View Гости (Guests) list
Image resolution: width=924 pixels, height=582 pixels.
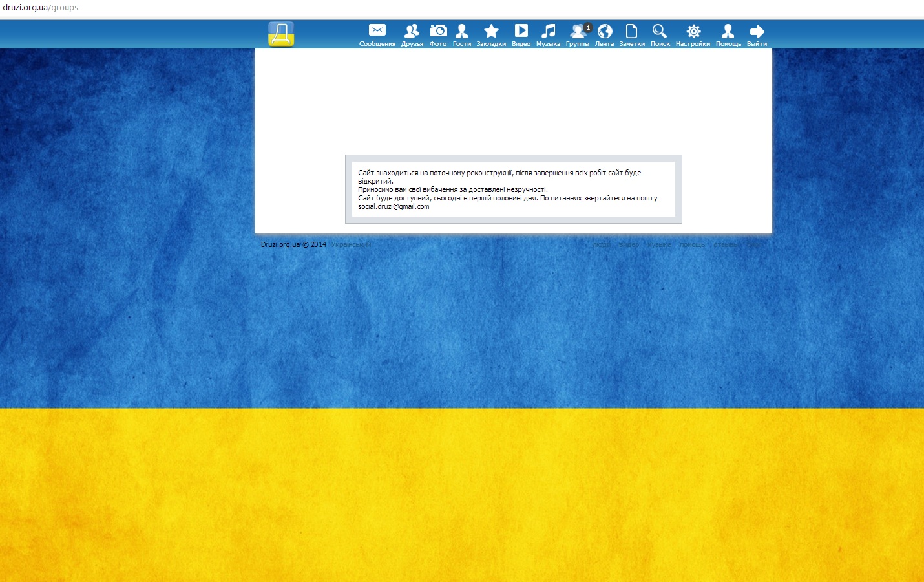[461, 32]
